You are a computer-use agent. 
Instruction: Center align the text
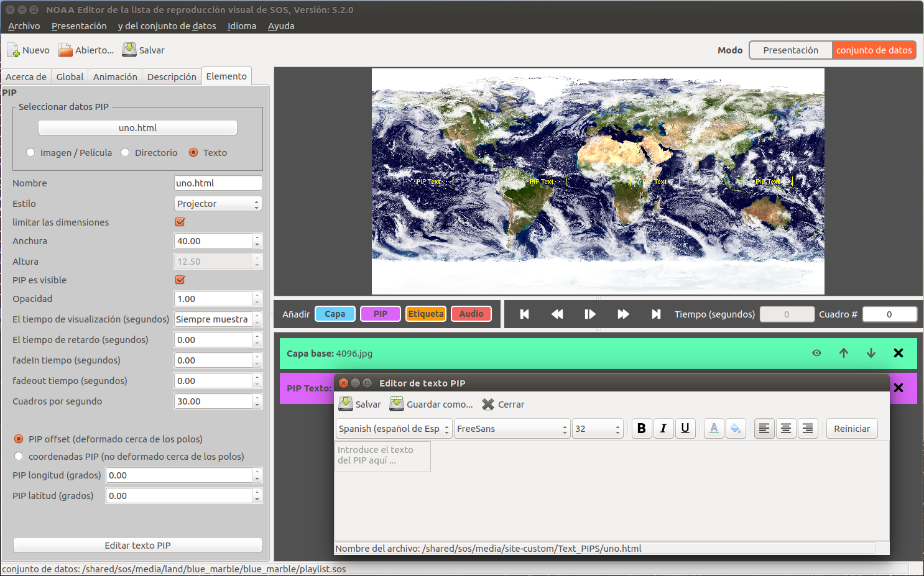pos(786,428)
